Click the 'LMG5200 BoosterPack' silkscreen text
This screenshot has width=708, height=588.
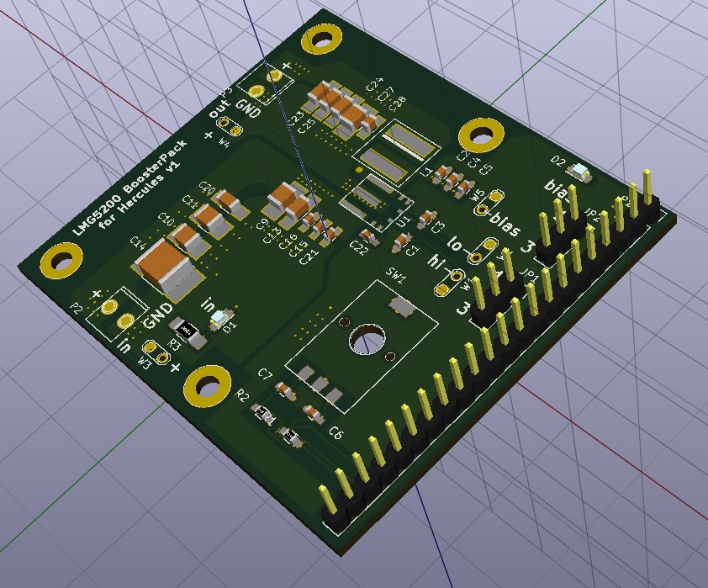(130, 187)
